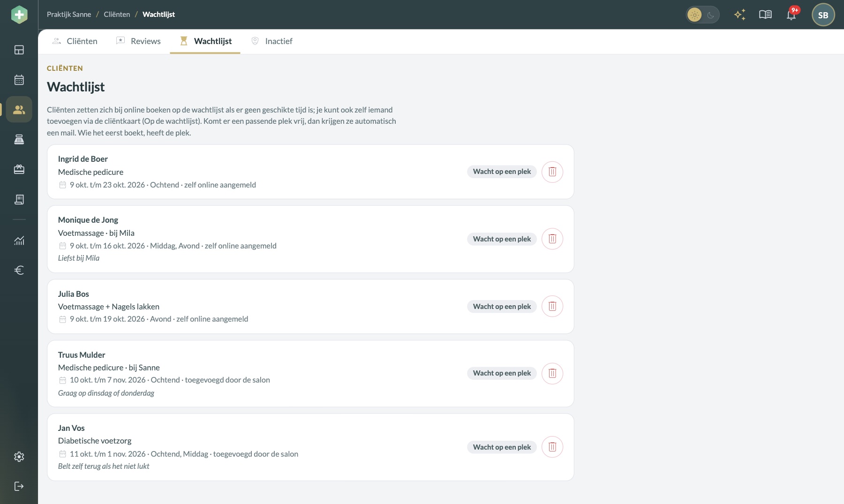The width and height of the screenshot is (844, 504).
Task: Delete Jan Vos from the waitlist
Action: 552,447
